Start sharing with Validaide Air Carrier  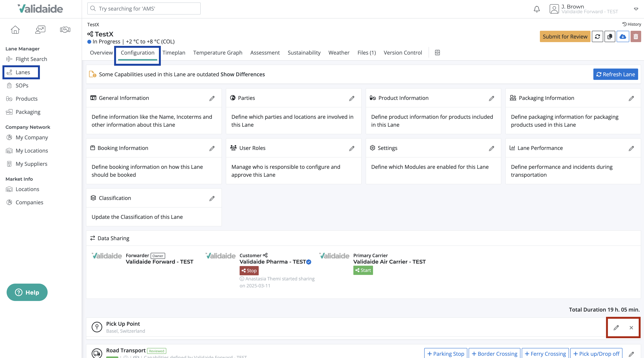(363, 270)
